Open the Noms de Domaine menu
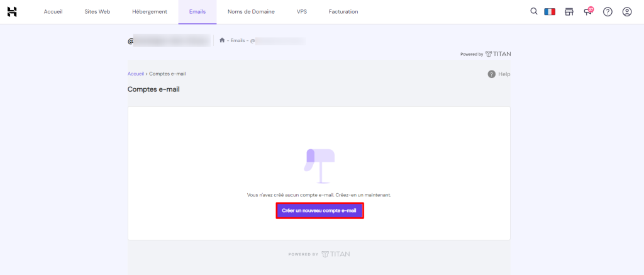The image size is (644, 275). pos(251,11)
